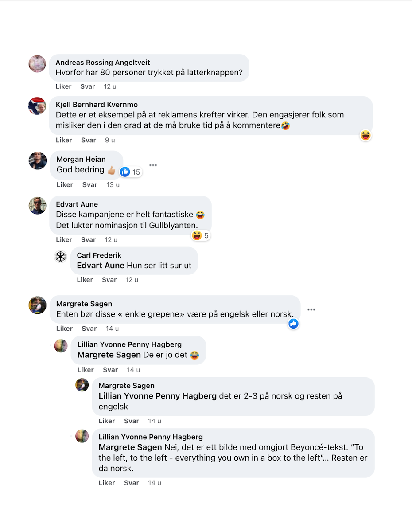Open Margrete Sagen's name on the top-level comment
This screenshot has height=532, width=412.
84,304
